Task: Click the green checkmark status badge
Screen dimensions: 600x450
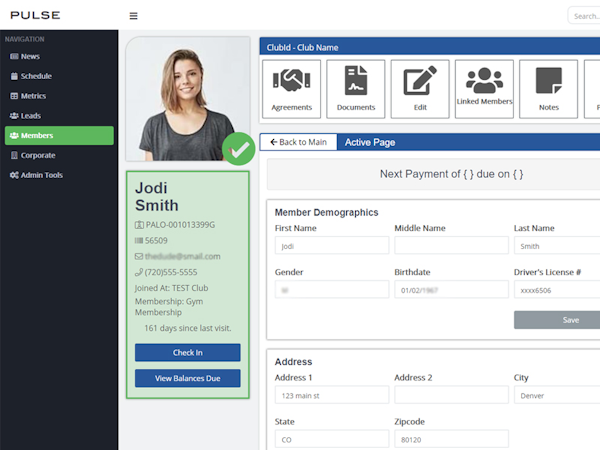Action: pyautogui.click(x=239, y=149)
